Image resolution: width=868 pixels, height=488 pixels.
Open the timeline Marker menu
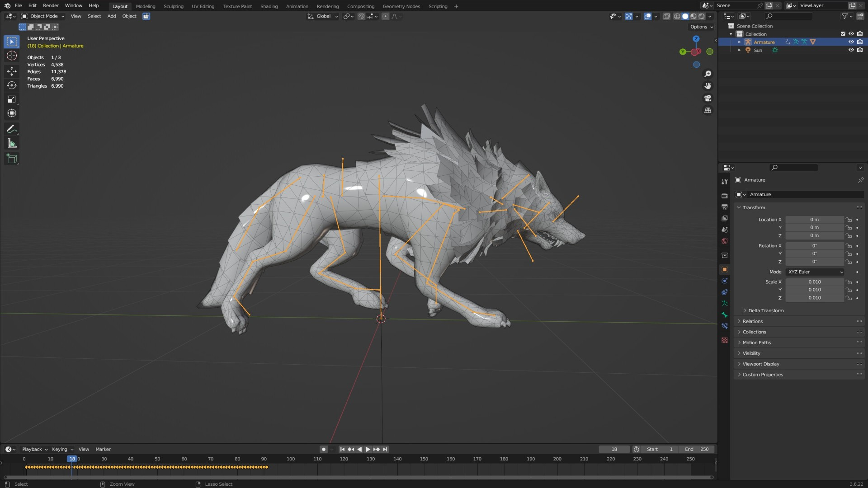pyautogui.click(x=103, y=449)
